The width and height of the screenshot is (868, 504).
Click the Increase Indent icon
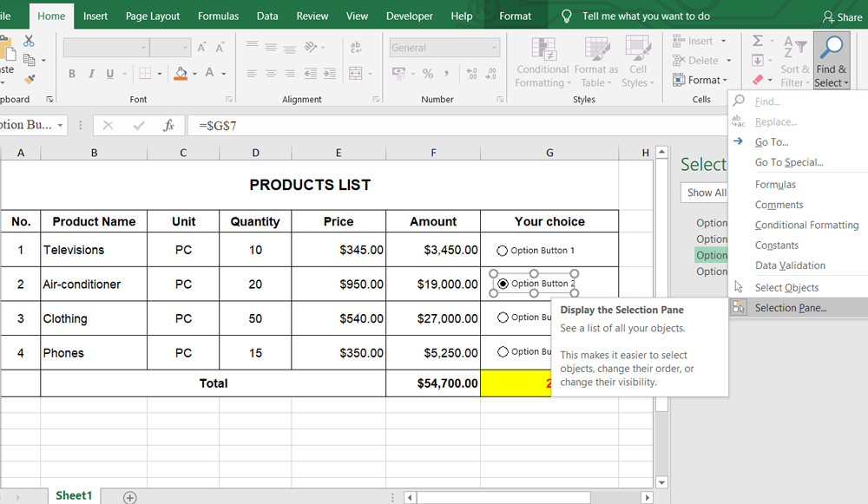[329, 73]
